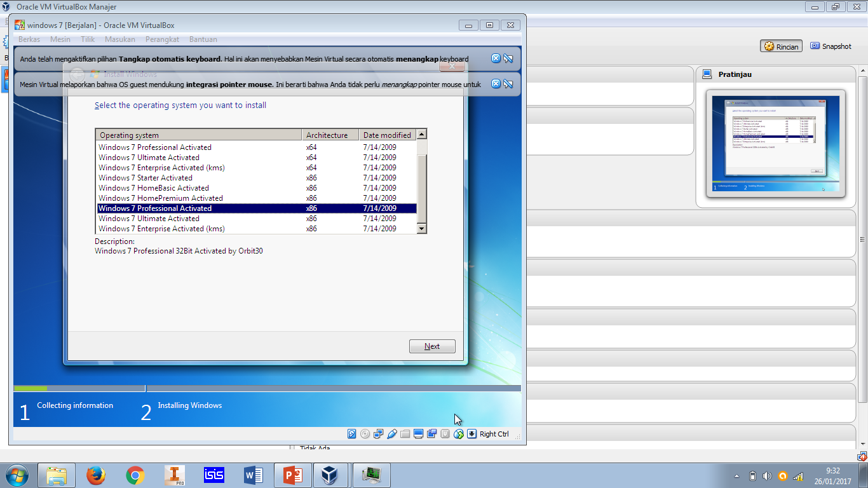This screenshot has height=488, width=868.
Task: Click the orange tray application icon
Action: point(783,476)
